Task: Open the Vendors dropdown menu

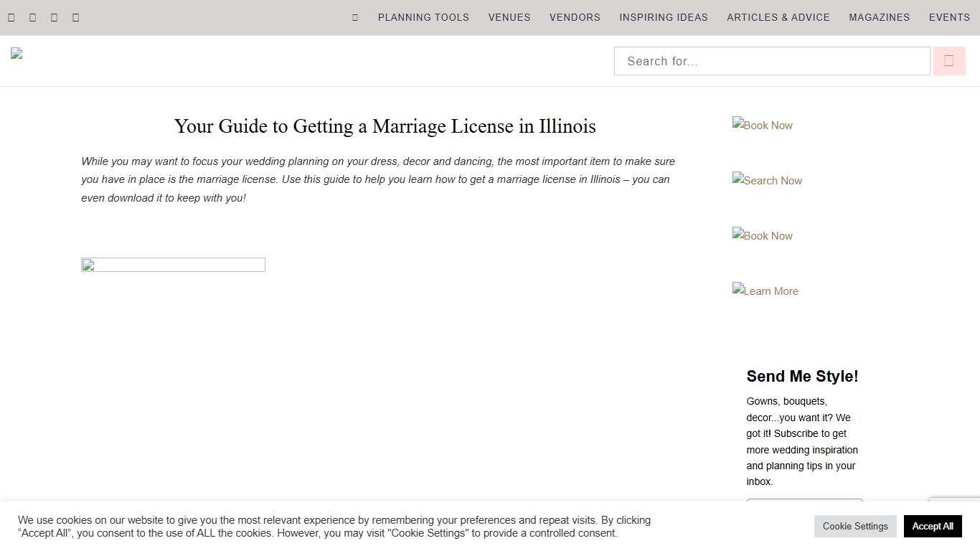Action: coord(575,17)
